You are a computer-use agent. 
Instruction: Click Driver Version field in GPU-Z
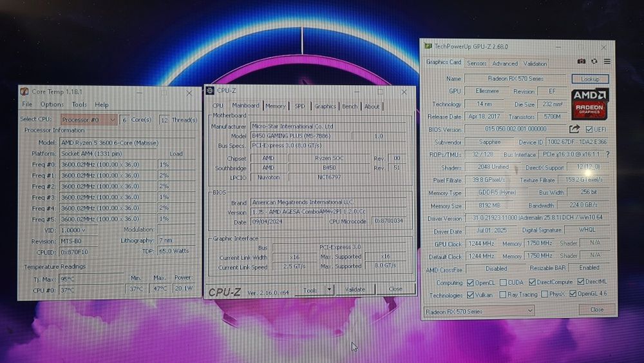click(x=537, y=217)
